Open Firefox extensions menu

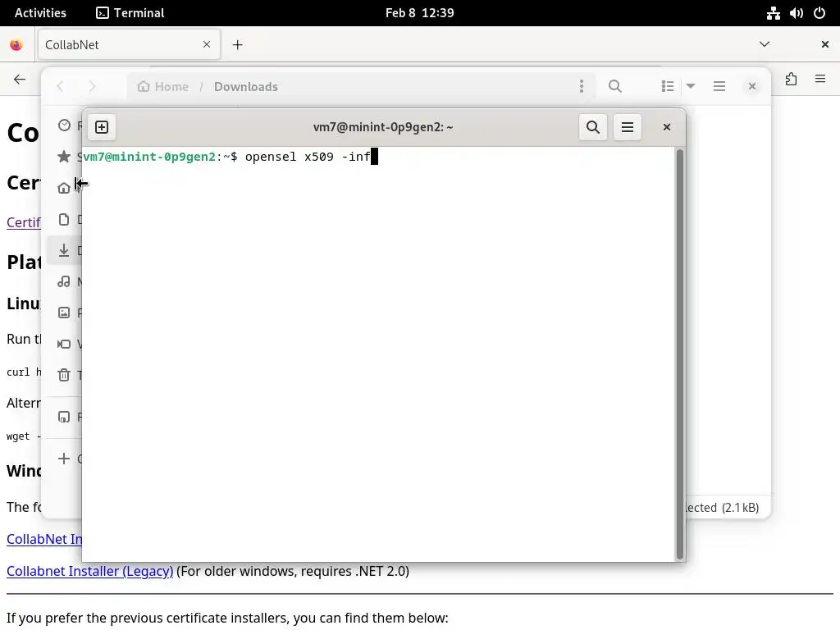792,80
